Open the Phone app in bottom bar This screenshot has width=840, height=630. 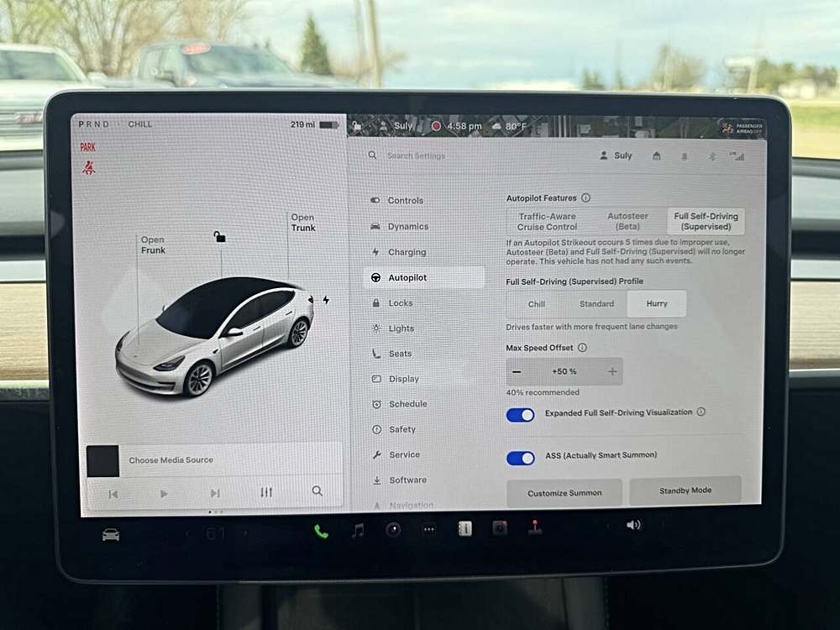coord(321,531)
